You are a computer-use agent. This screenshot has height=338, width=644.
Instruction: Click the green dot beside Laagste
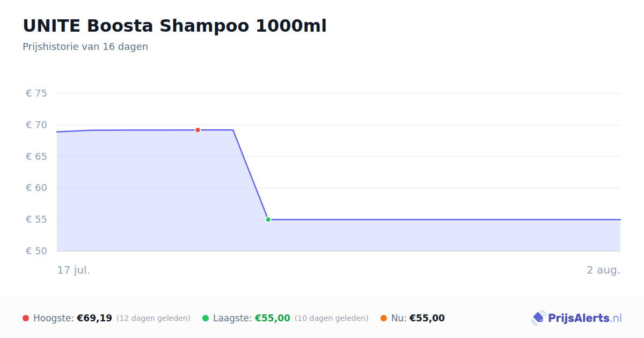pos(206,318)
